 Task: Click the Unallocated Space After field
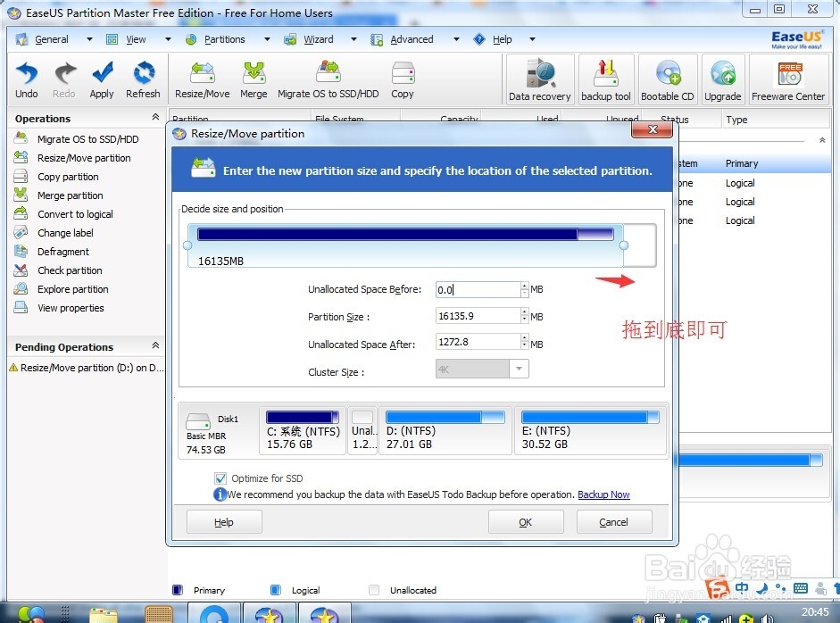[478, 342]
